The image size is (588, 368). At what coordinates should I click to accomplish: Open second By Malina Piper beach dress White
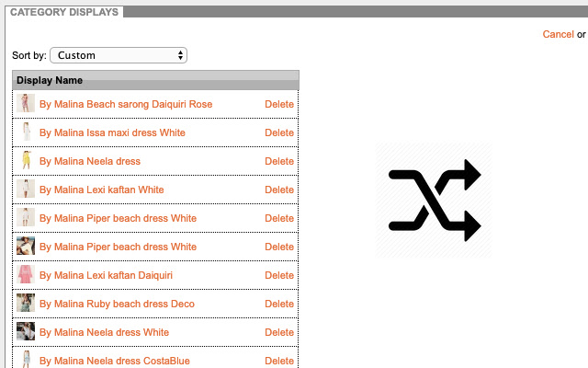click(x=118, y=247)
